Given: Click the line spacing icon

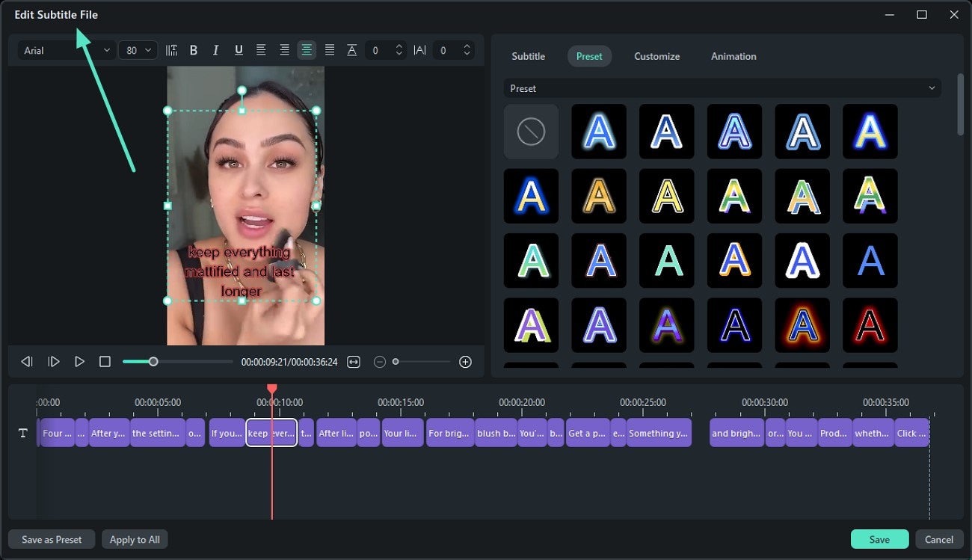Looking at the screenshot, I should pos(351,50).
